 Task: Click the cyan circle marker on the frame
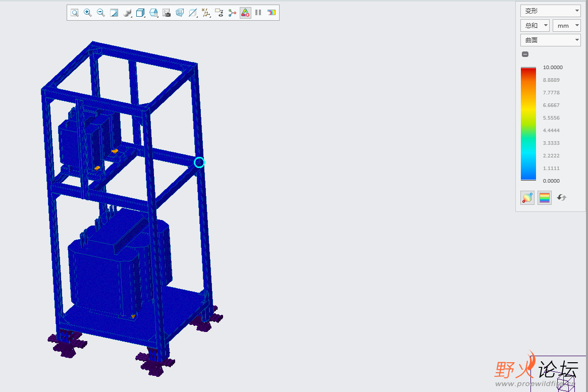199,162
